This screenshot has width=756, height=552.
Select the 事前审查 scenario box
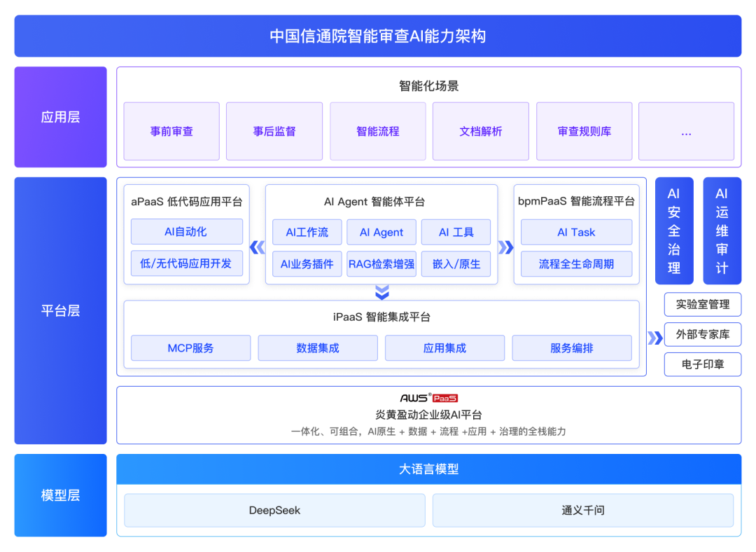171,132
